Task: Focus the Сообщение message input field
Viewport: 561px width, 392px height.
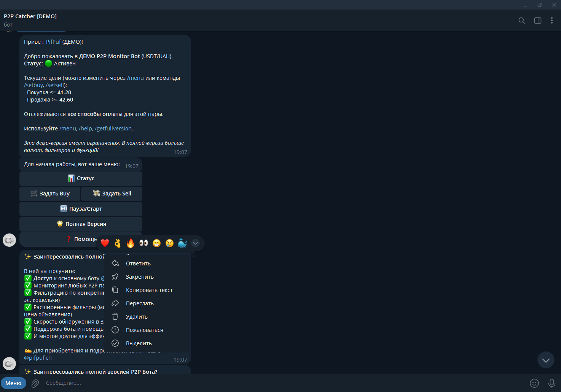Action: coord(282,383)
